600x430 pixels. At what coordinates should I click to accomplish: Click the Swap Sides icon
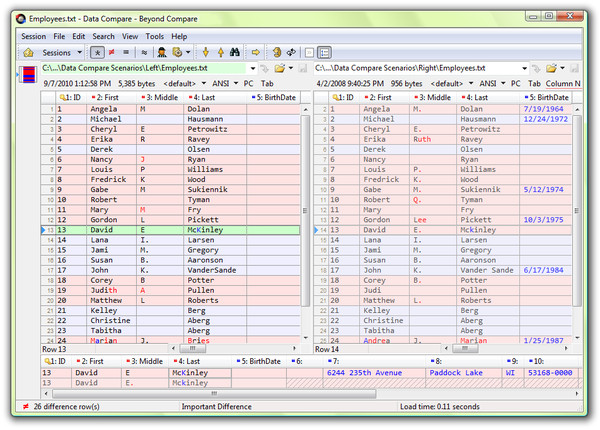tap(291, 52)
